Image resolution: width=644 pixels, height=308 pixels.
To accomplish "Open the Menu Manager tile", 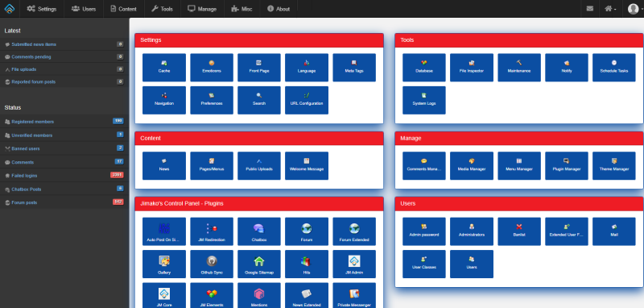I will coord(519,166).
